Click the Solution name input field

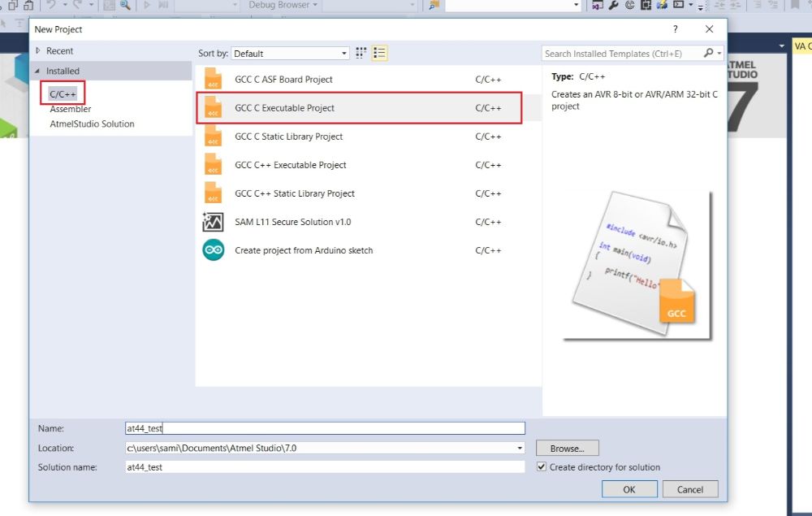pyautogui.click(x=325, y=466)
